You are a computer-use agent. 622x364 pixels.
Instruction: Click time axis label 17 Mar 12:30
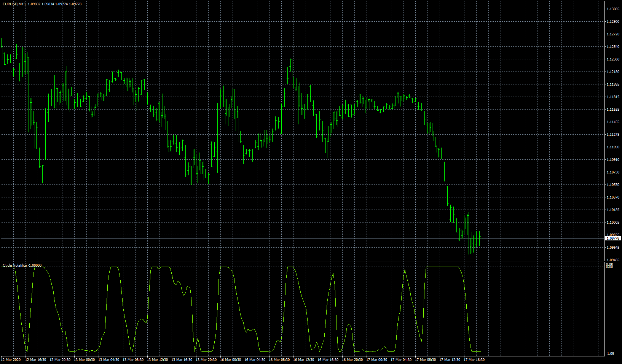450,360
